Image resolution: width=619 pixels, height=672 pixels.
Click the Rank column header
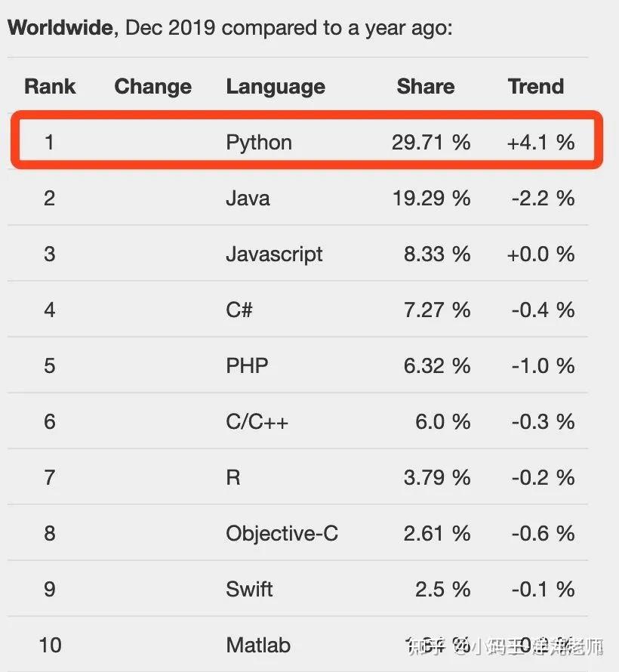(50, 86)
